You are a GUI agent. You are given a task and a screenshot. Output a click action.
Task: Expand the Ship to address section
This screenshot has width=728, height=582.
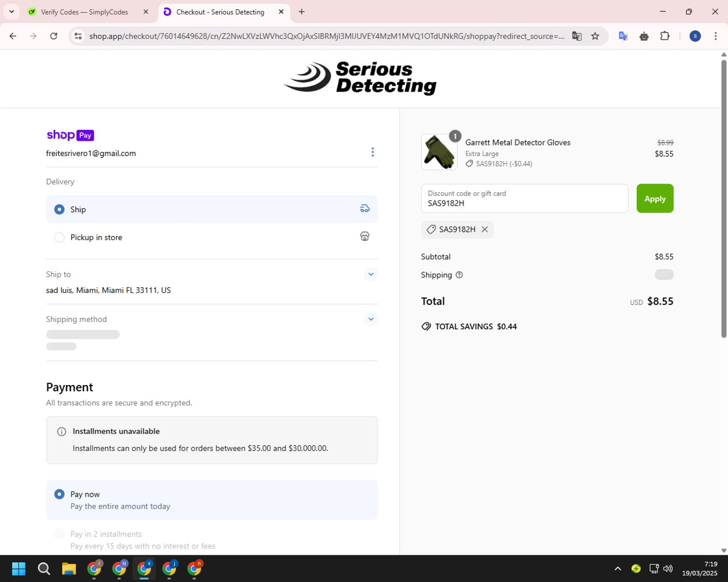point(371,274)
